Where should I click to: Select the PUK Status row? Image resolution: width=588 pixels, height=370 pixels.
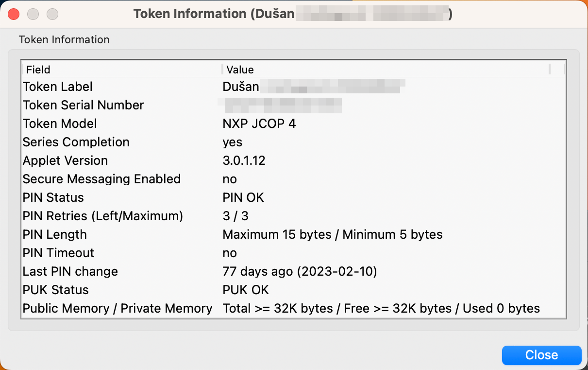coord(146,290)
